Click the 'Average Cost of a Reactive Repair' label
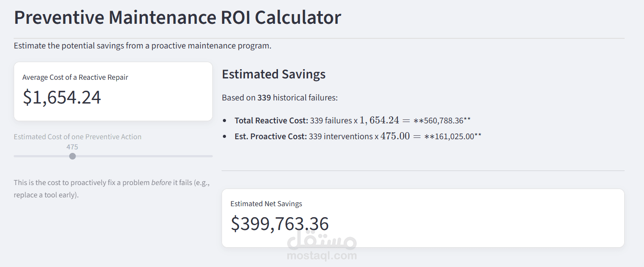Image resolution: width=644 pixels, height=267 pixels. point(75,77)
